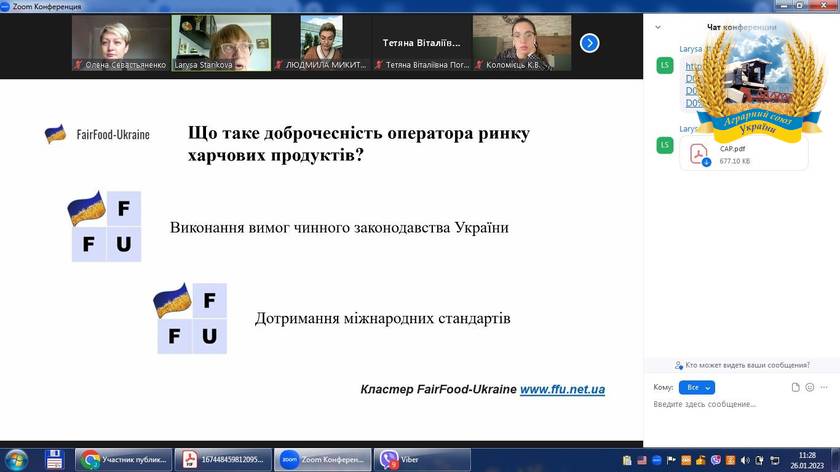Select Коломієць К.В. video thumbnail
The width and height of the screenshot is (840, 472).
tap(522, 43)
